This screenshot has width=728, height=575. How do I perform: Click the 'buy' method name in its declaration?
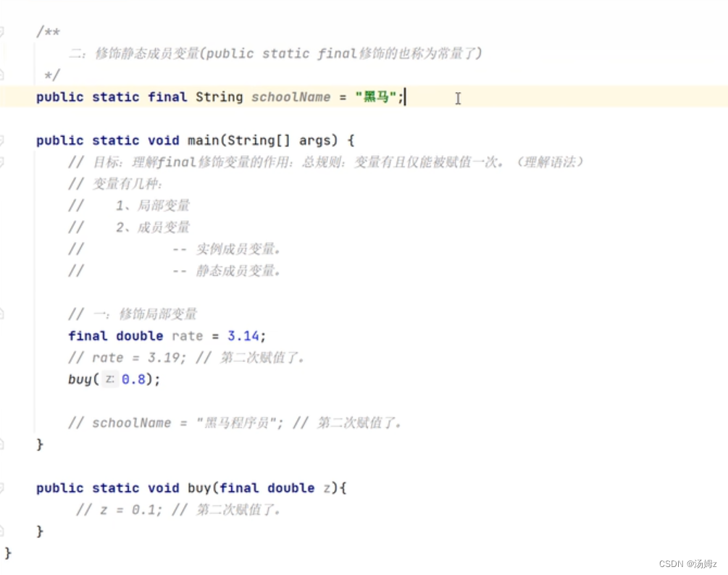click(199, 488)
